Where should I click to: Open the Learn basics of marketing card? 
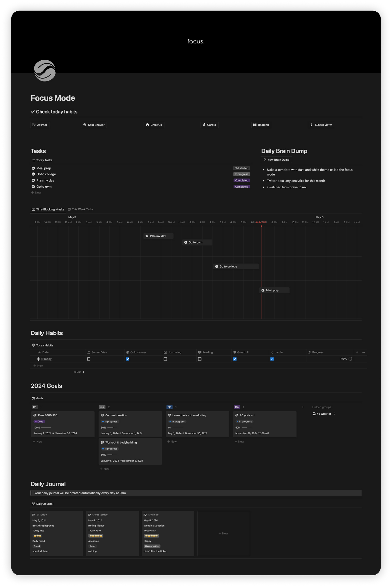tap(197, 424)
